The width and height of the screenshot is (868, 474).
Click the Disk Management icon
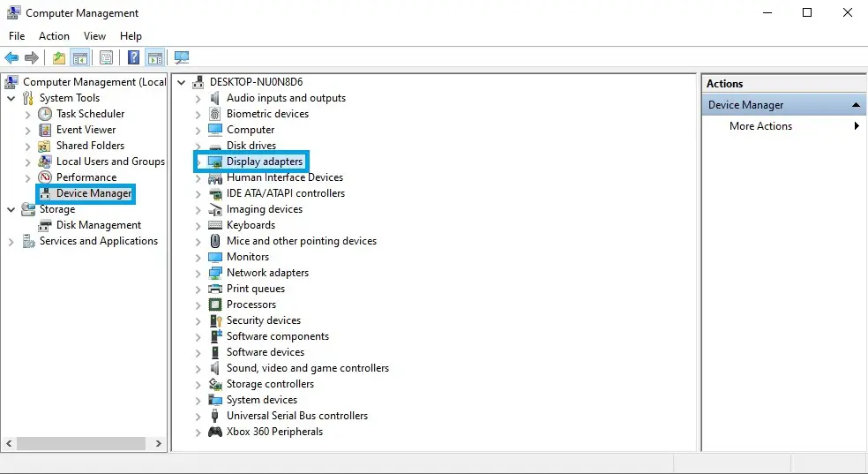point(45,225)
